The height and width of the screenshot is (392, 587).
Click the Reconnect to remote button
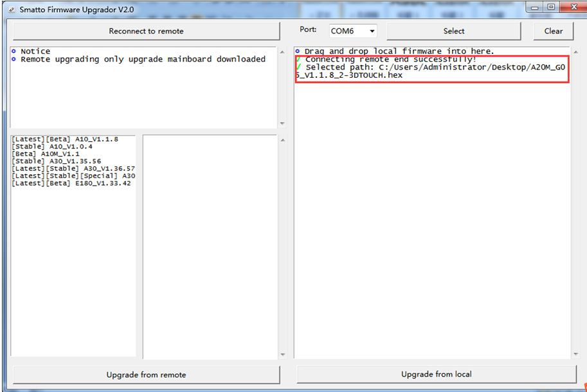(146, 31)
